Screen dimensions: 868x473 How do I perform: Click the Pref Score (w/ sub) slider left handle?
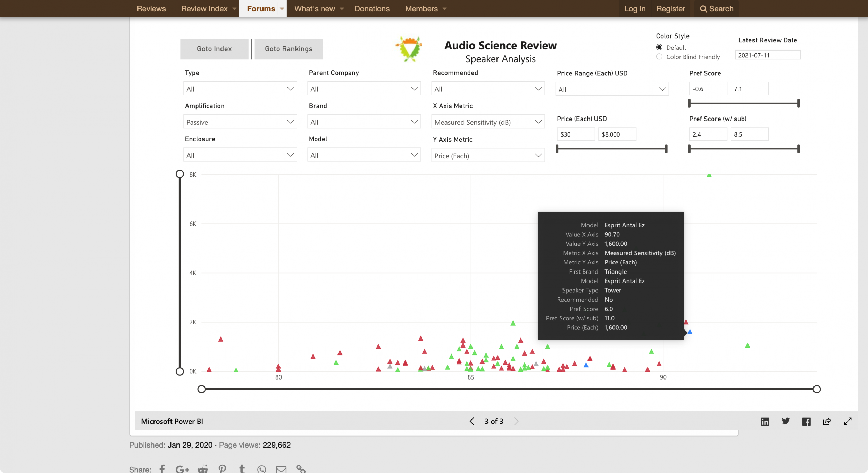[x=689, y=149]
